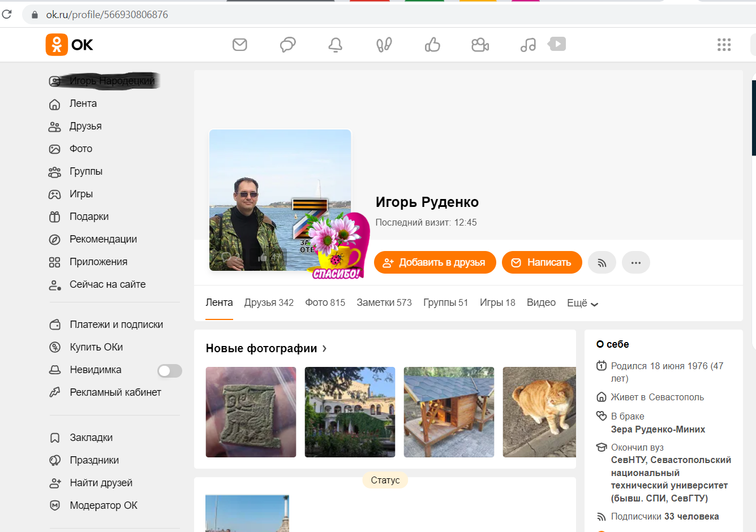Expand the Ещё dropdown on profile tabs
The width and height of the screenshot is (756, 532).
pyautogui.click(x=582, y=303)
